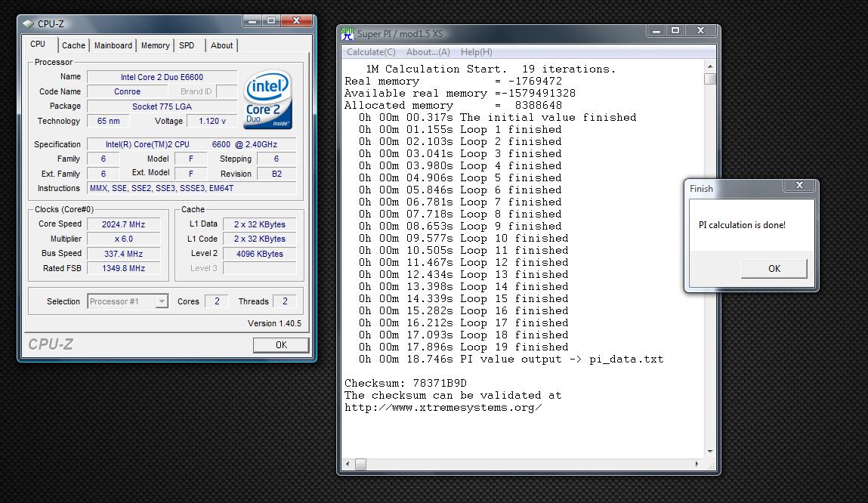Screen dimensions: 868x503
Task: Click the Rated FSB value 1349.8 MHz
Action: (123, 268)
